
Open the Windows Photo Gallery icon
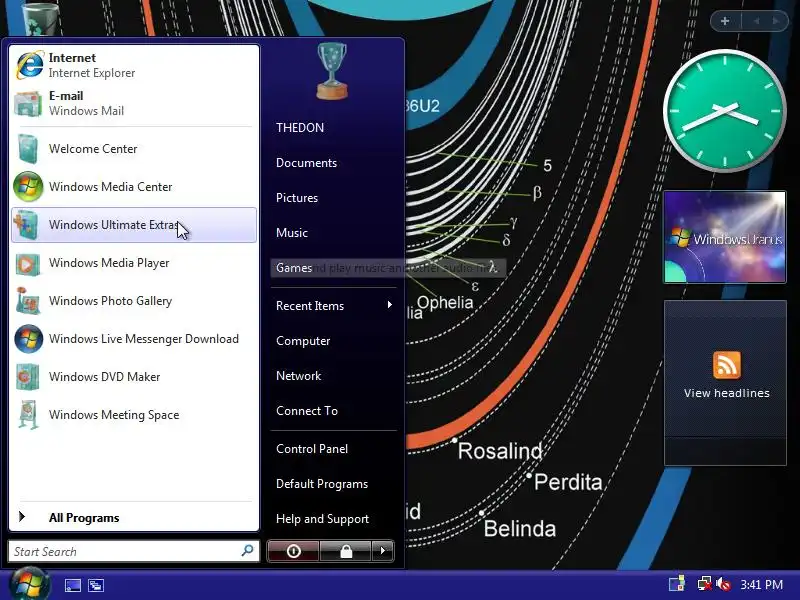point(28,301)
